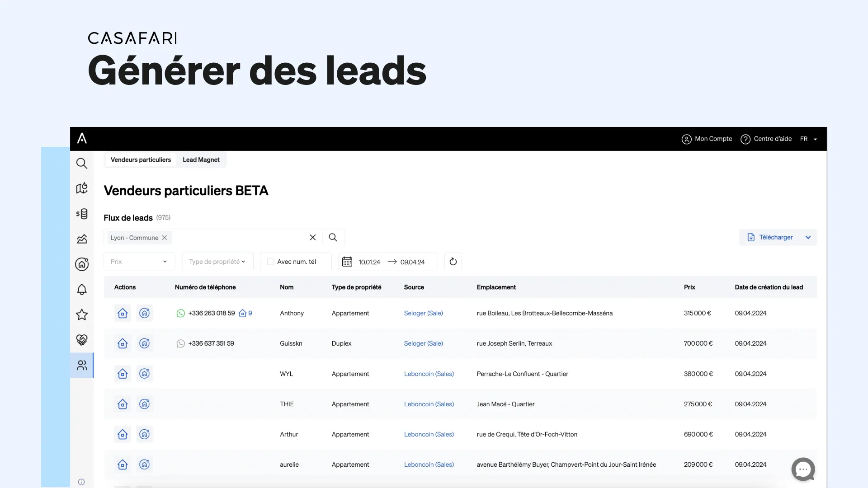Reset filters with the refresh icon
The width and height of the screenshot is (868, 488).
pyautogui.click(x=453, y=262)
